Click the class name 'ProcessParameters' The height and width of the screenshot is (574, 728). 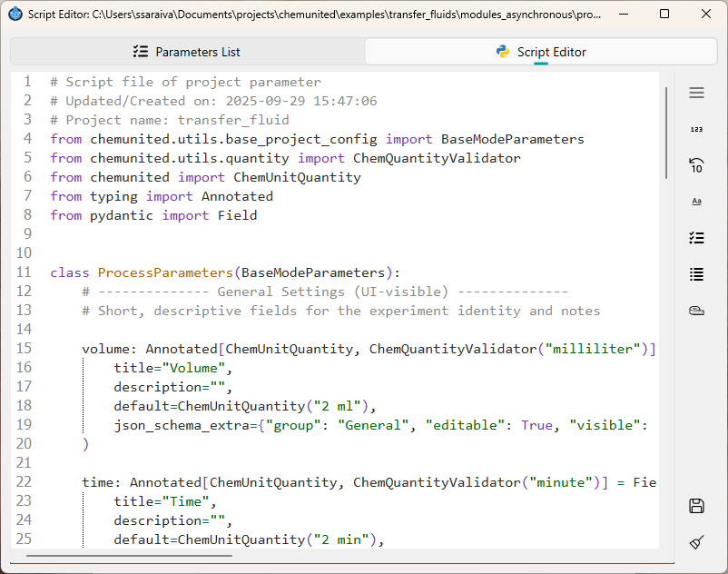pyautogui.click(x=165, y=272)
